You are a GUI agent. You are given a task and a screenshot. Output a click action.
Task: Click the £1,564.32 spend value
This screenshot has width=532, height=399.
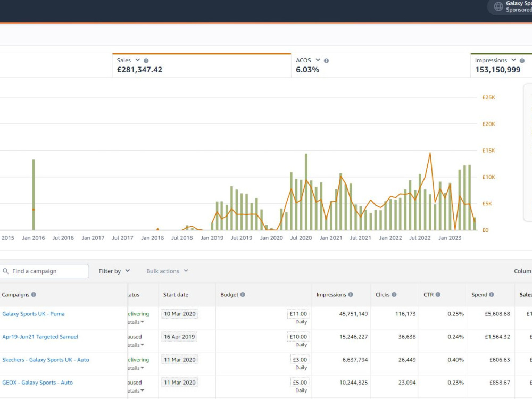[497, 337]
